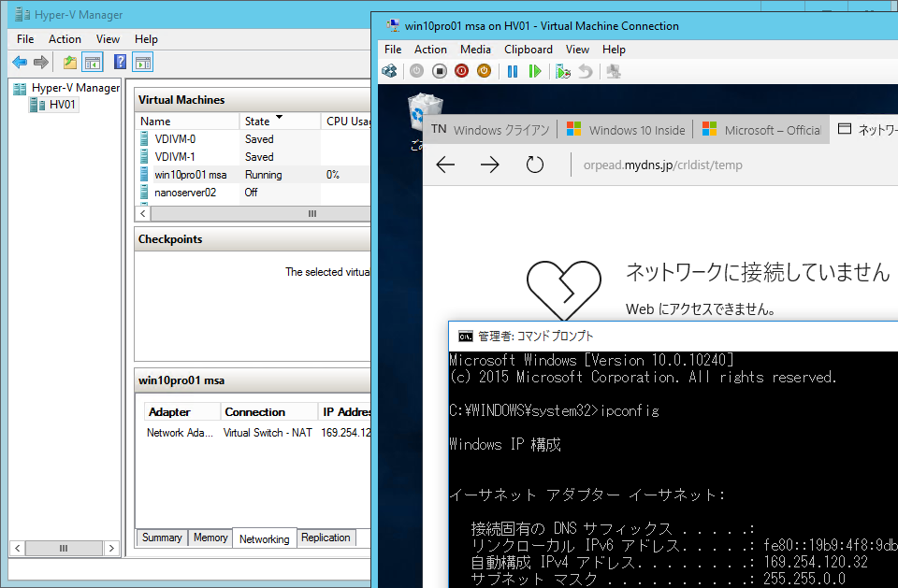The height and width of the screenshot is (588, 898).
Task: Open Clipboard menu in VM Connection window
Action: (528, 50)
